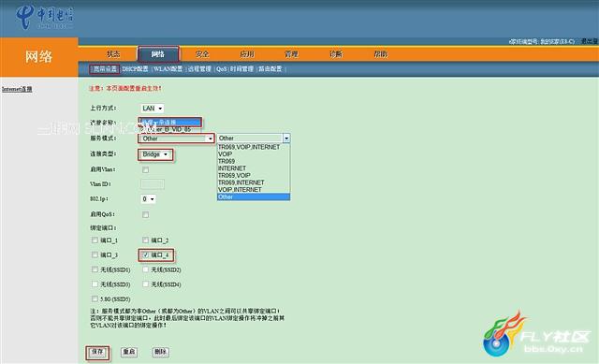599x364 pixels.
Task: Check the 端口_2 port binding box
Action: pyautogui.click(x=146, y=240)
